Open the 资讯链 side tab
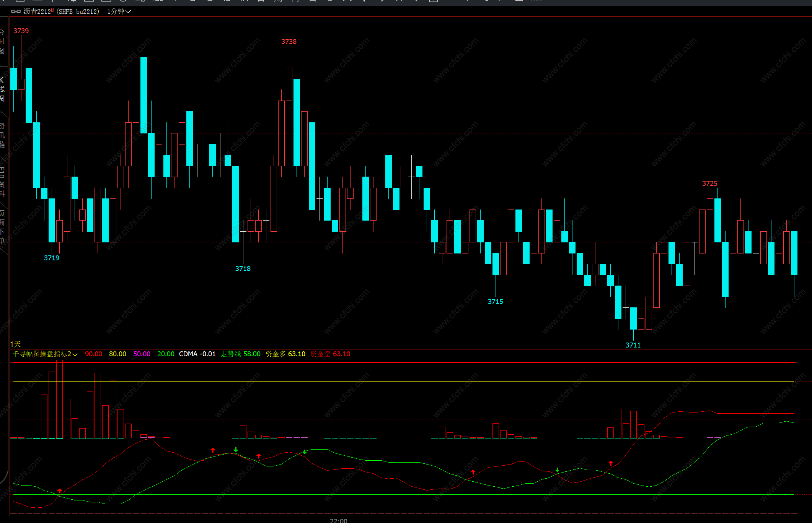Viewport: 812px width, 523px height. click(x=2, y=135)
